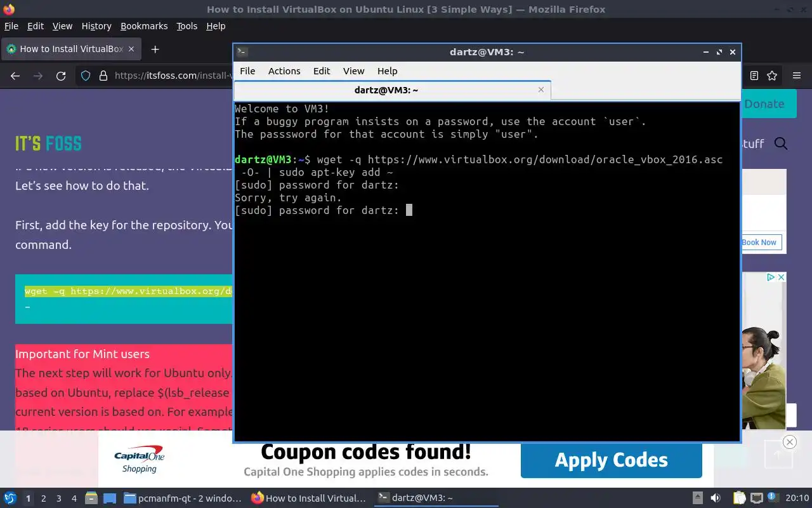Open pcmanfm-qt taskbar entry
The height and width of the screenshot is (508, 812).
183,498
